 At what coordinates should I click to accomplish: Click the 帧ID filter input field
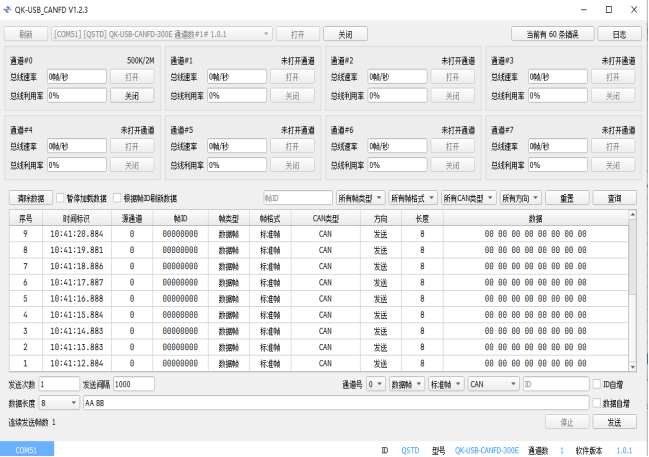coord(298,198)
